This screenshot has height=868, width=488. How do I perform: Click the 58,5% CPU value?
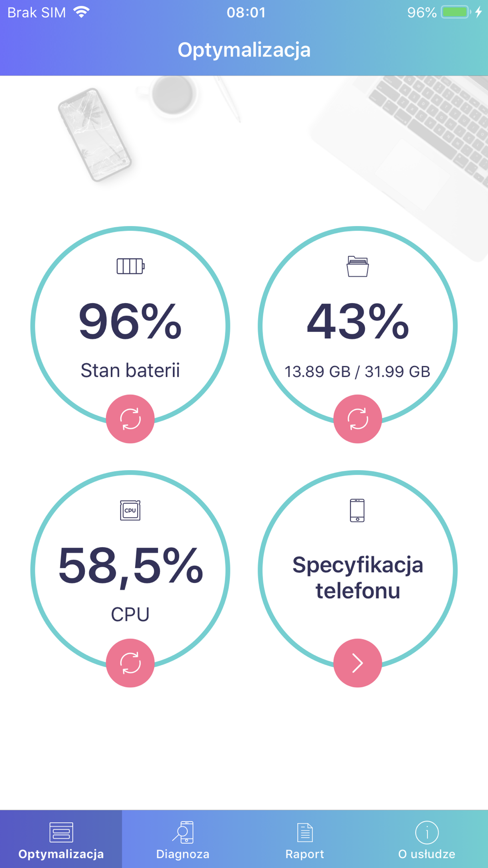point(130,566)
